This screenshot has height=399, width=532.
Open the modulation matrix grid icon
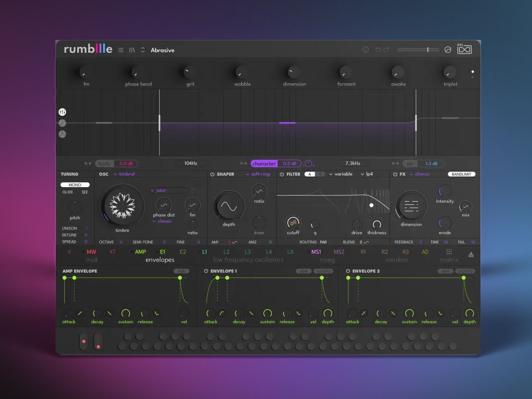[449, 252]
